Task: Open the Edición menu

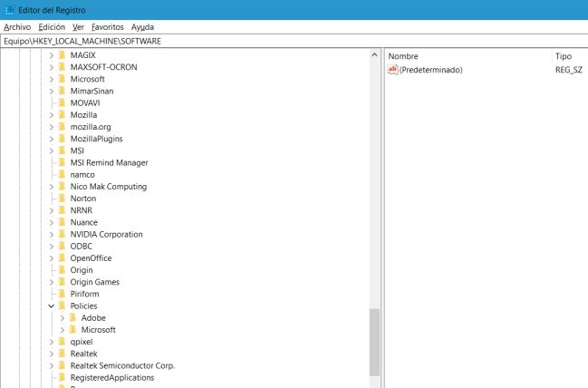Action: click(52, 27)
